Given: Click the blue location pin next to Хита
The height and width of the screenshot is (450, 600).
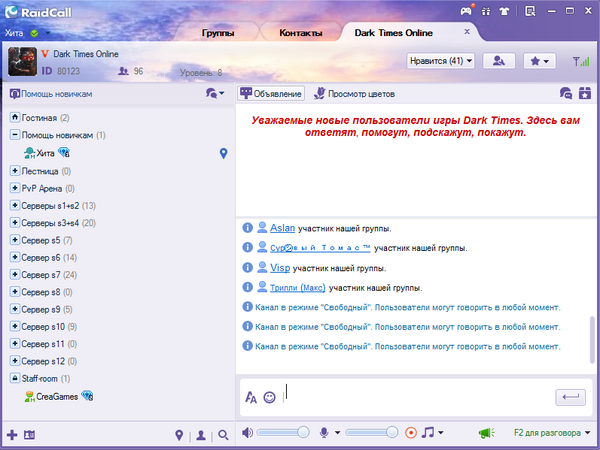Looking at the screenshot, I should click(223, 153).
